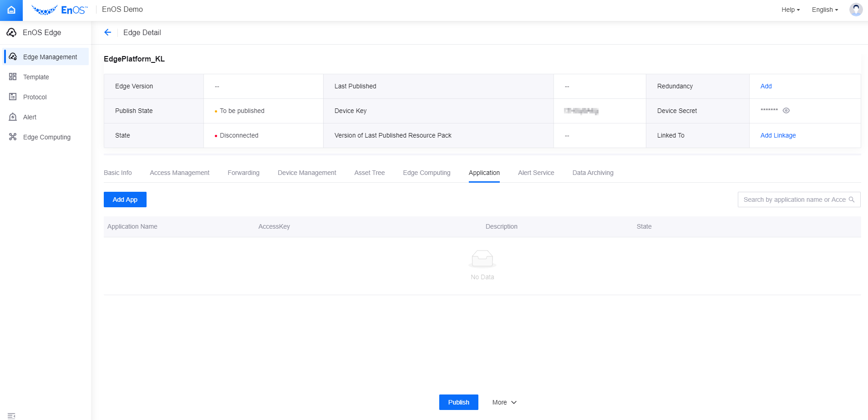This screenshot has width=868, height=420.
Task: Switch to the Device Management tab
Action: point(307,173)
